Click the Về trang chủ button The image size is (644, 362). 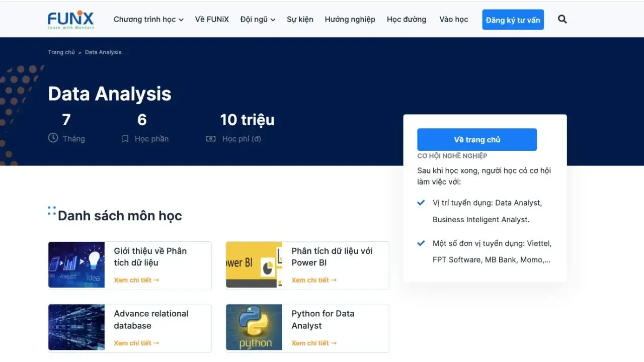[477, 140]
